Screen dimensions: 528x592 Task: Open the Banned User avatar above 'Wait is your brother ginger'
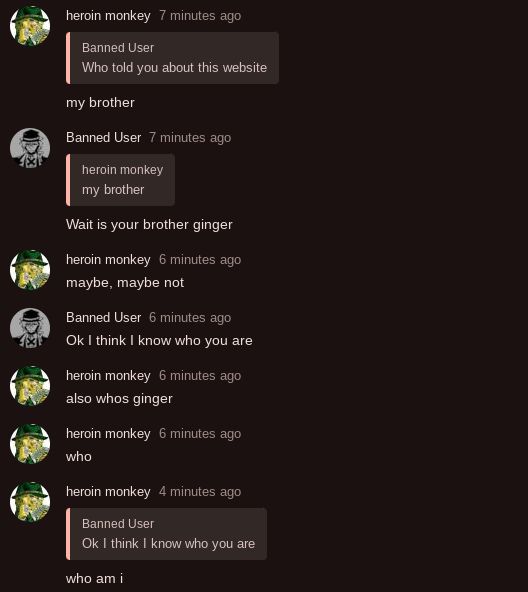pos(30,148)
